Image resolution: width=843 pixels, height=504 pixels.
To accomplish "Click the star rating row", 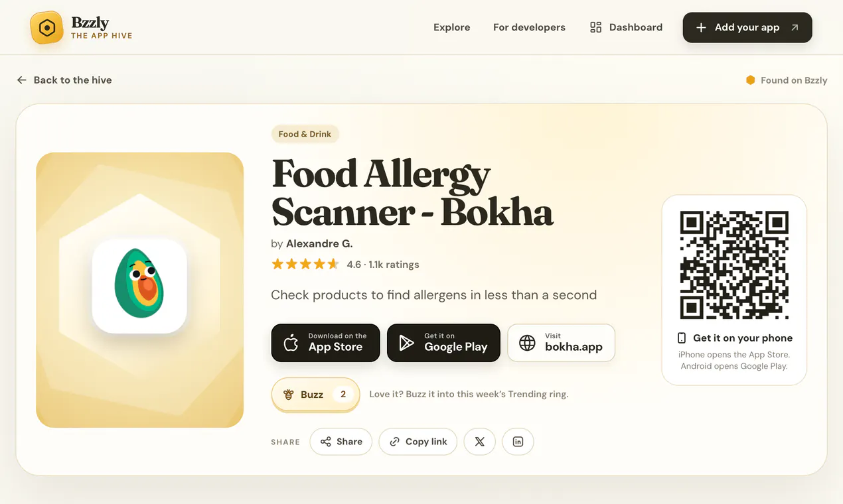I will point(345,265).
